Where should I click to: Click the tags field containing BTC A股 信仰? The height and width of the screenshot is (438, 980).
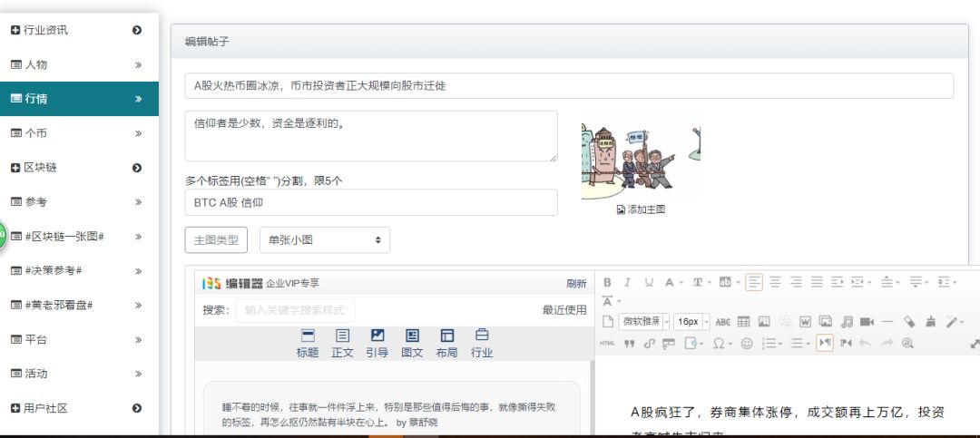[x=371, y=202]
